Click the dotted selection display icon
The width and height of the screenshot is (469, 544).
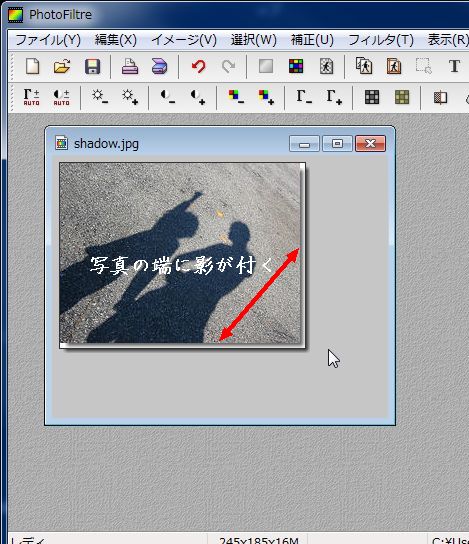[424, 66]
